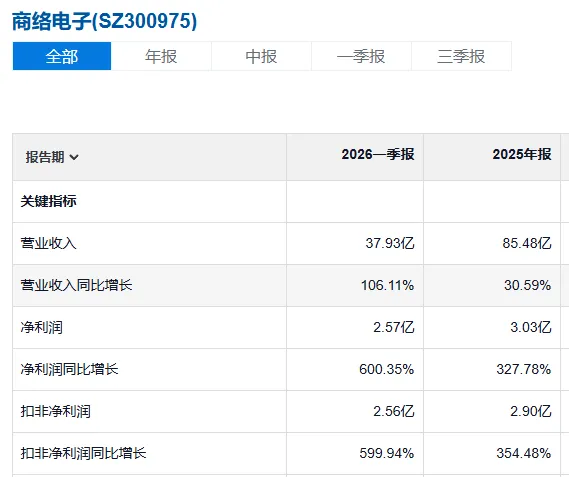Select the 净利润 row label

[x=42, y=327]
